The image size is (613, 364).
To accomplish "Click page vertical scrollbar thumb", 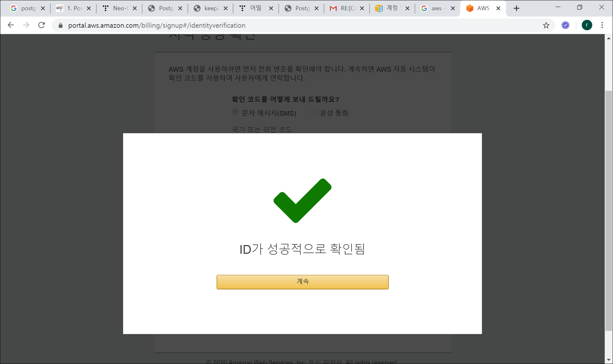I will [x=609, y=210].
